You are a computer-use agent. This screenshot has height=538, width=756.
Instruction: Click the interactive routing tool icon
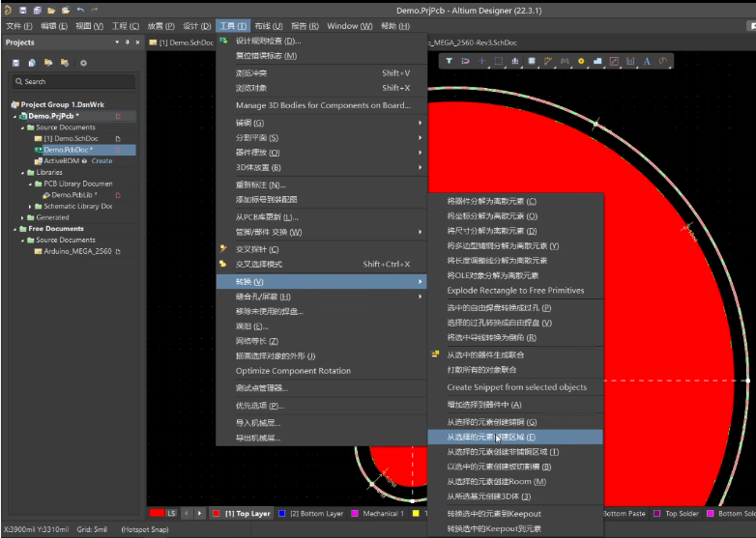(x=548, y=61)
